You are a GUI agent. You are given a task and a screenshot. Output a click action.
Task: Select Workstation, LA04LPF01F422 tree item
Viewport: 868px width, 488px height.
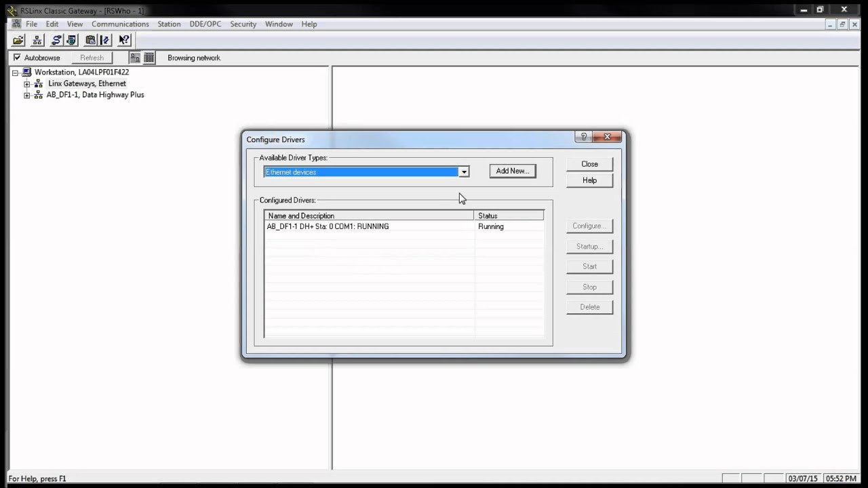pyautogui.click(x=81, y=72)
